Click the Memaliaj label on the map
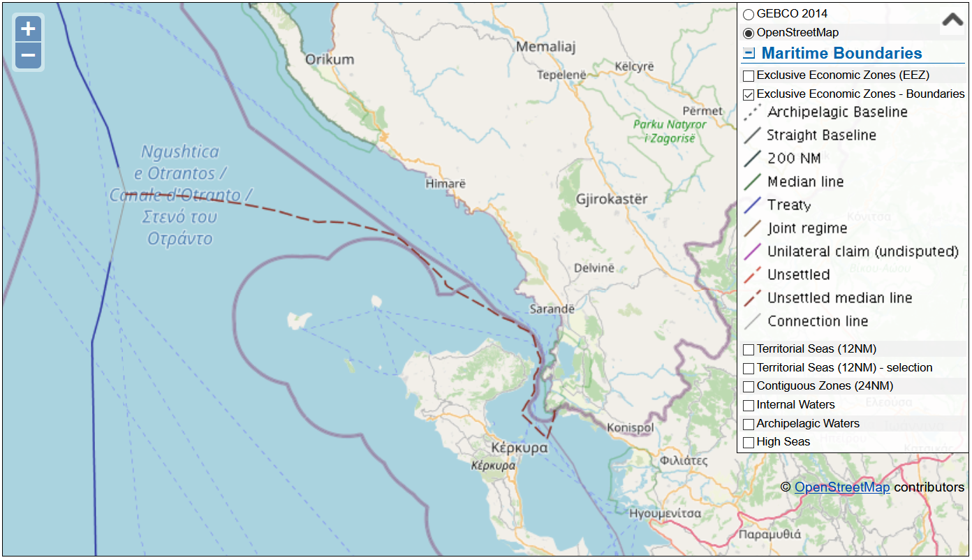The width and height of the screenshot is (972, 560). pyautogui.click(x=545, y=47)
